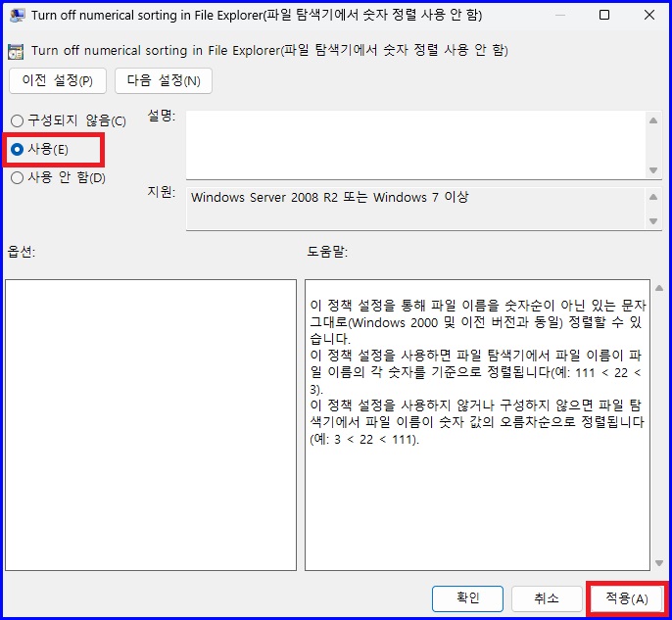Click the up arrow of 지원 box scrollbar
The height and width of the screenshot is (620, 672).
point(653,197)
